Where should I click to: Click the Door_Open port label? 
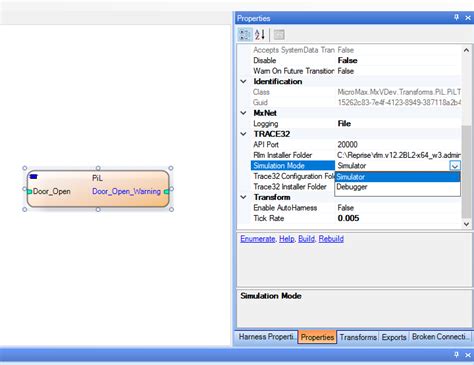click(52, 191)
